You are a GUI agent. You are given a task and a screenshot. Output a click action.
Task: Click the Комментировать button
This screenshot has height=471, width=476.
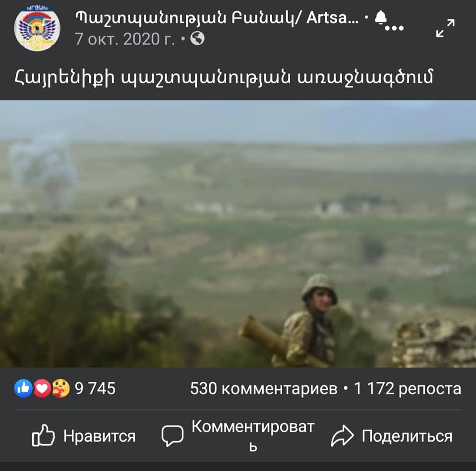tap(238, 436)
